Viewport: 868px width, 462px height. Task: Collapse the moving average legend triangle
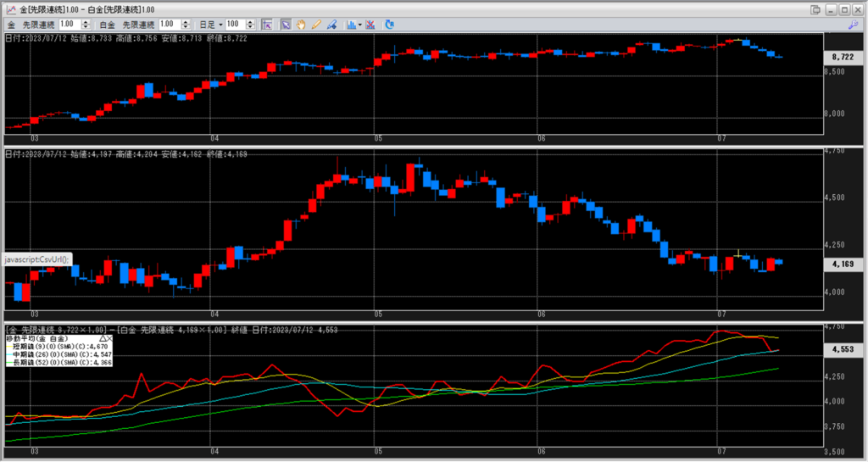click(103, 338)
